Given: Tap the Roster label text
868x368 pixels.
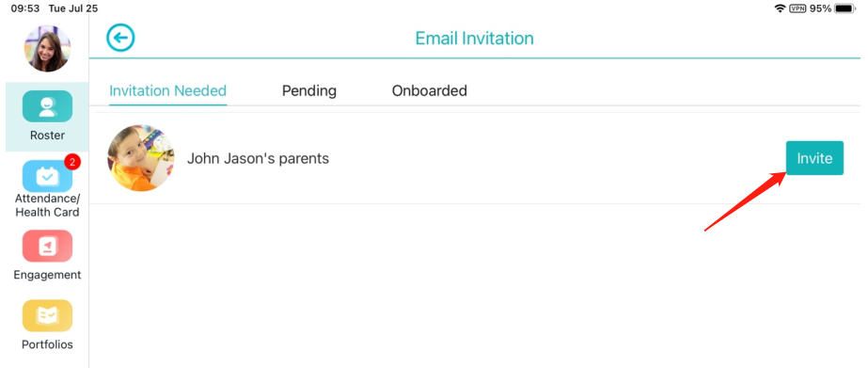Looking at the screenshot, I should 47,136.
